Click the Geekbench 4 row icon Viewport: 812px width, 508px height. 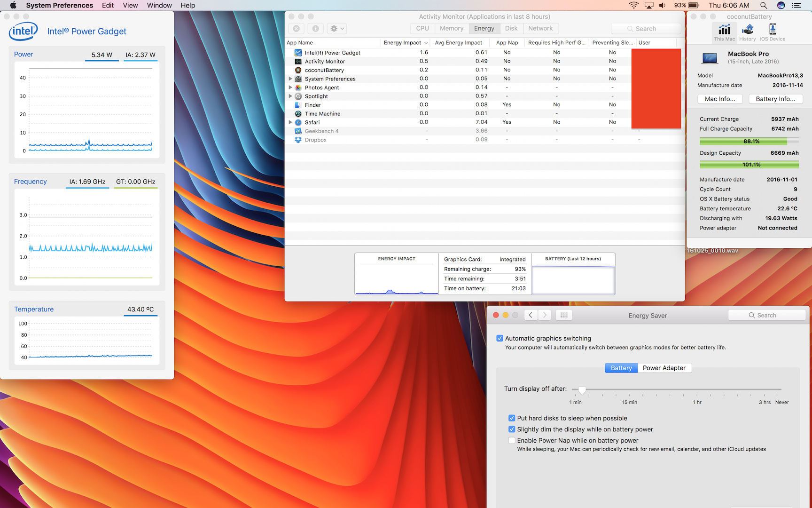[298, 131]
